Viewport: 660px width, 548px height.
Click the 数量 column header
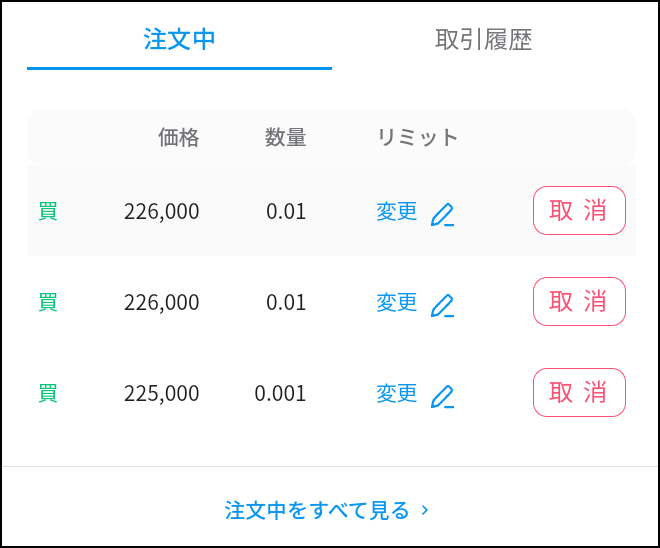click(285, 137)
